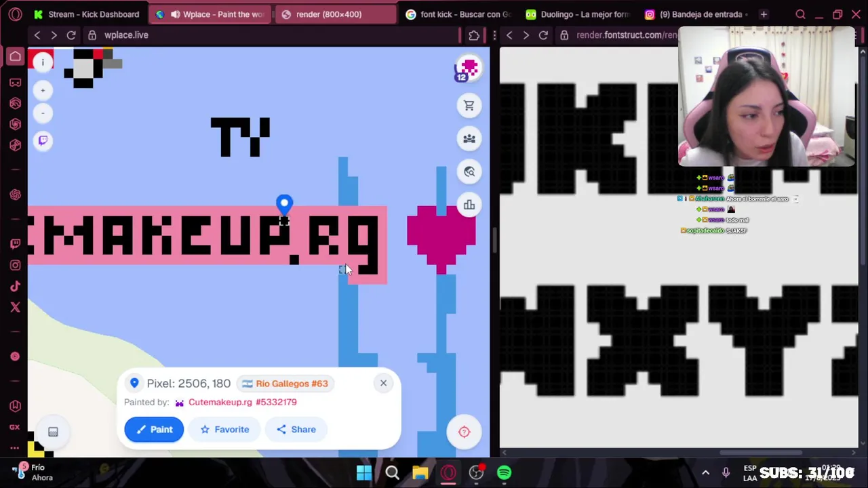Image resolution: width=868 pixels, height=488 pixels.
Task: Switch to Wplace - Paint the world tab
Action: pyautogui.click(x=211, y=14)
